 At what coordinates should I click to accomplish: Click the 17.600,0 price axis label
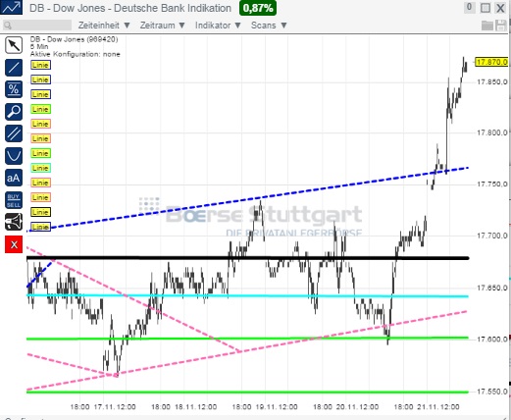tap(492, 340)
